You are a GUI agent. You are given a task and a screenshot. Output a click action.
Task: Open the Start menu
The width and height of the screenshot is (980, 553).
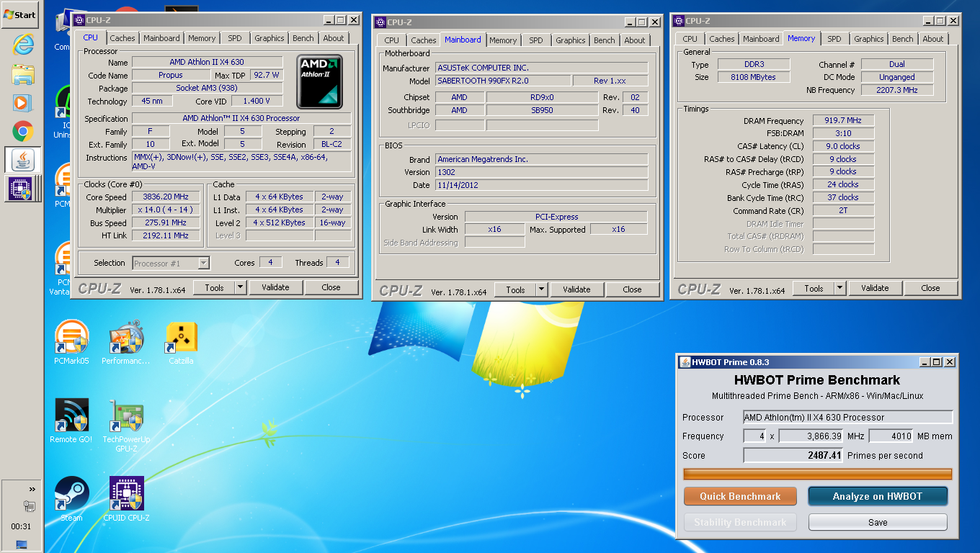click(x=20, y=14)
